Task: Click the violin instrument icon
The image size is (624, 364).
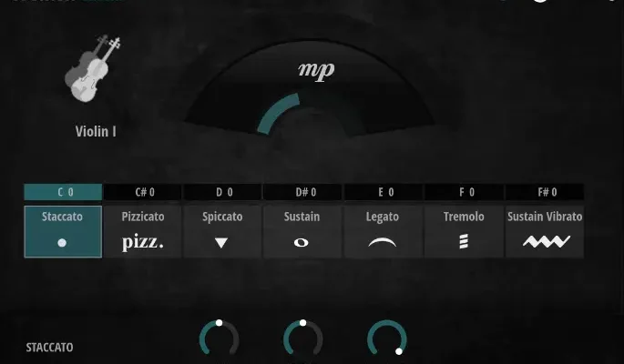Action: tap(94, 69)
